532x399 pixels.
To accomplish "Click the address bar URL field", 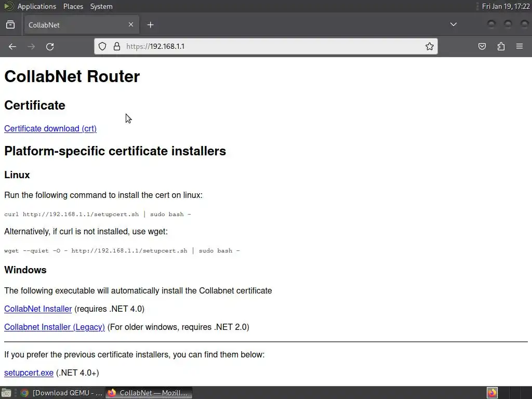I will coord(265,46).
